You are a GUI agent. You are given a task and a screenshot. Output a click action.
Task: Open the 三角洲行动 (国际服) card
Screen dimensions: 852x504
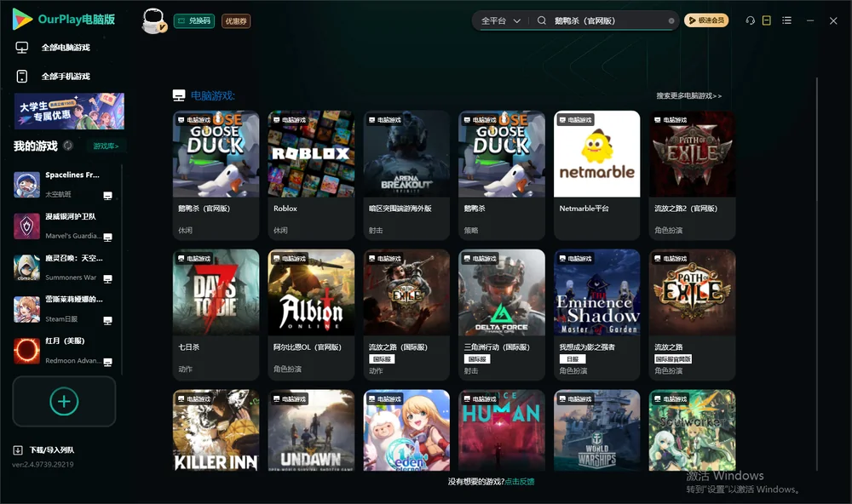click(502, 314)
